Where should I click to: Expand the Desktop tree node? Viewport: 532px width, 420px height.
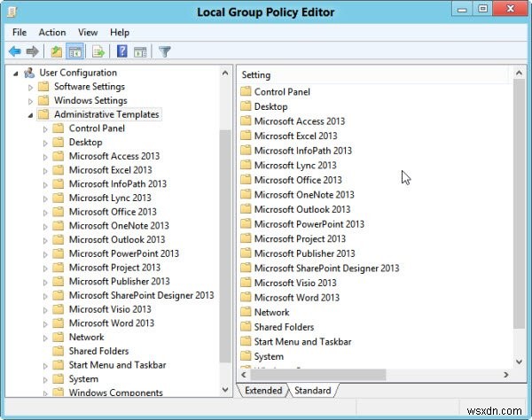click(x=45, y=143)
